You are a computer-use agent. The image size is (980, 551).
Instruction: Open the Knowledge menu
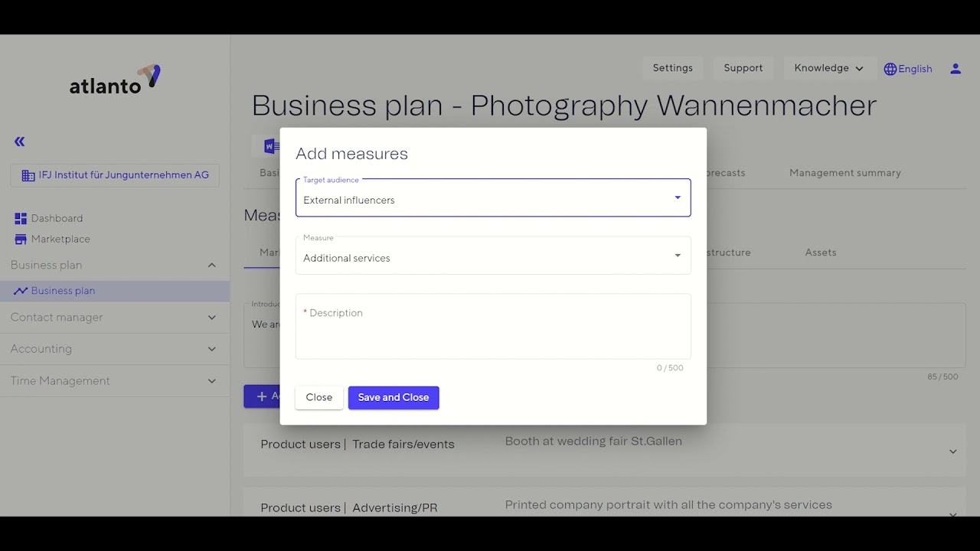(829, 67)
